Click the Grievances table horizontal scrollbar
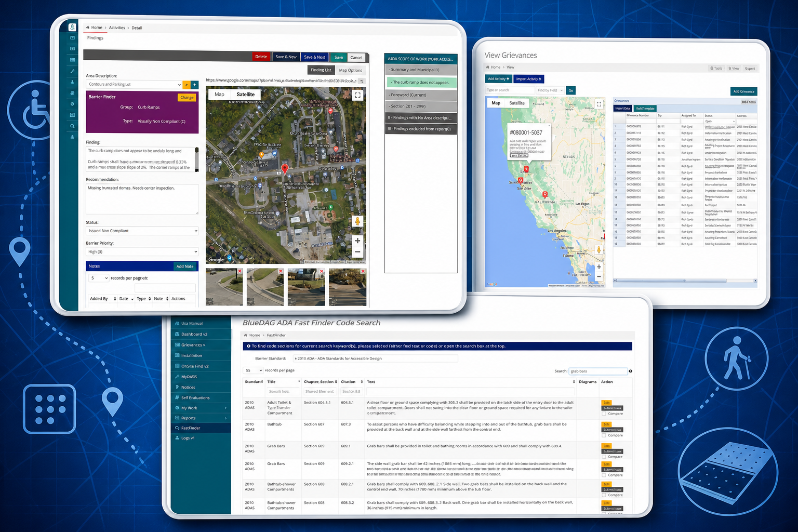Image resolution: width=798 pixels, height=532 pixels. click(x=685, y=281)
